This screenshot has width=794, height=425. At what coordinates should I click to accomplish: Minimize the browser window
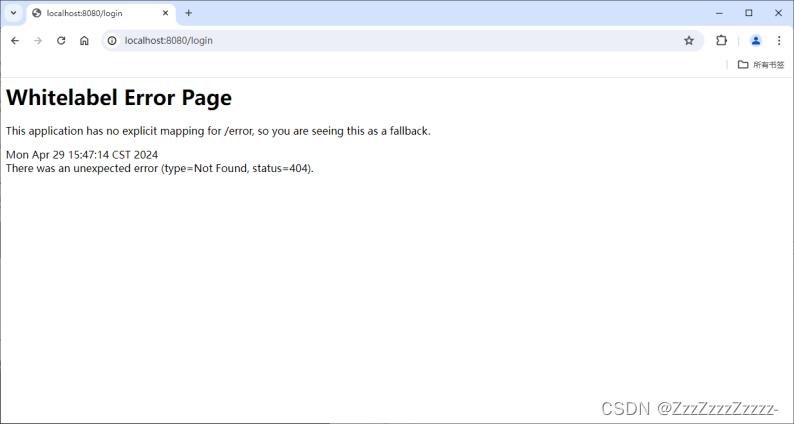click(x=720, y=13)
